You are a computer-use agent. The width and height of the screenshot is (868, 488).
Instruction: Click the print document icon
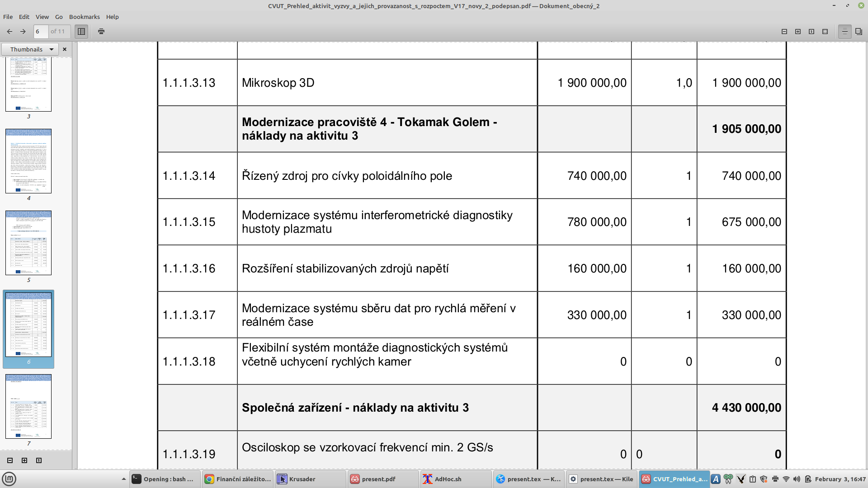coord(101,32)
